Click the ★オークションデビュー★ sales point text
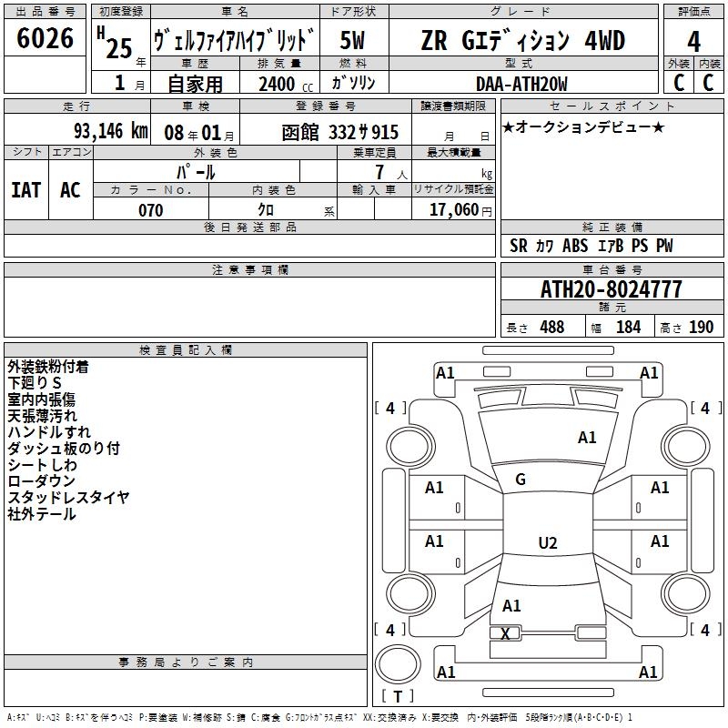728x728 pixels. pyautogui.click(x=582, y=126)
